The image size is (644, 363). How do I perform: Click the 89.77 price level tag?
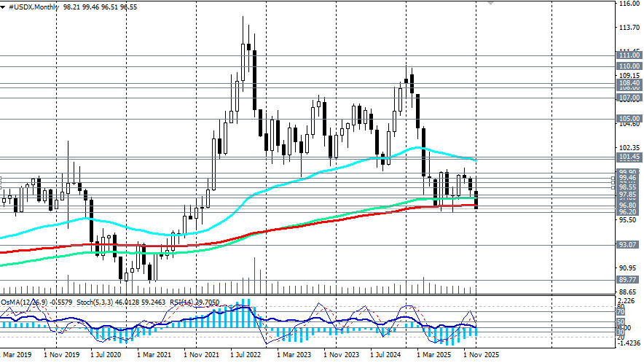[x=628, y=280]
